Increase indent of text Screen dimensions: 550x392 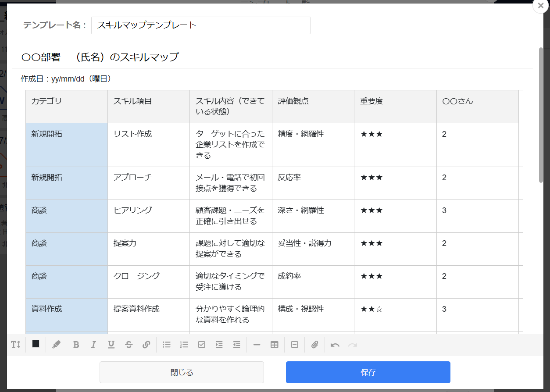(219, 345)
